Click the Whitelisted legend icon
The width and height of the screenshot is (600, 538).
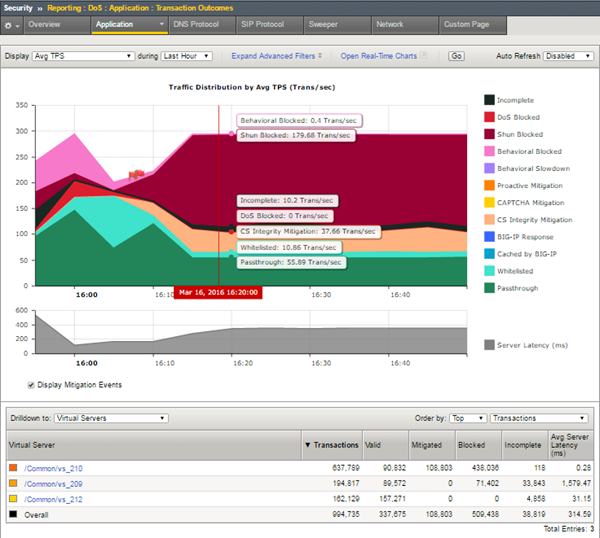(x=489, y=270)
